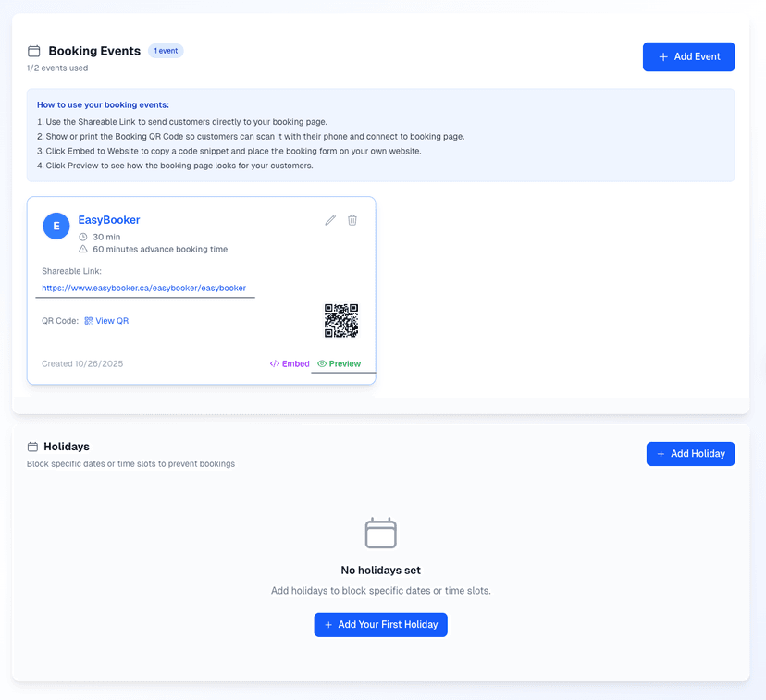Click the clock icon next to 30 min
Viewport: 766px width, 700px height.
click(x=83, y=236)
